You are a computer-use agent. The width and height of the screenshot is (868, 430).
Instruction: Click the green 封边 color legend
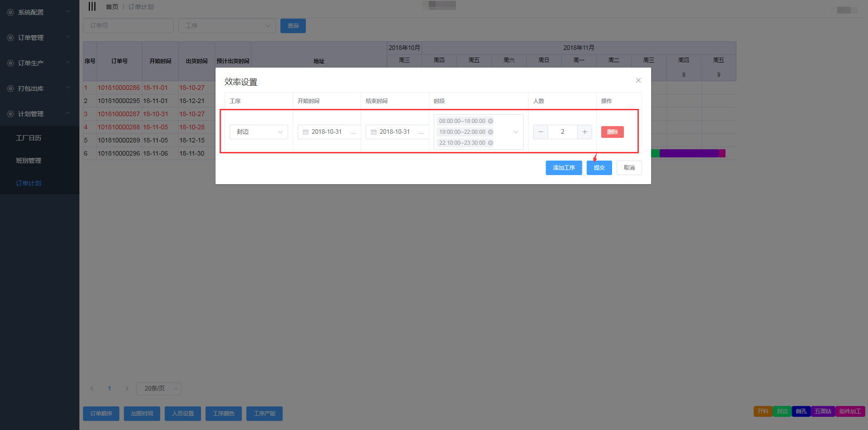point(782,411)
